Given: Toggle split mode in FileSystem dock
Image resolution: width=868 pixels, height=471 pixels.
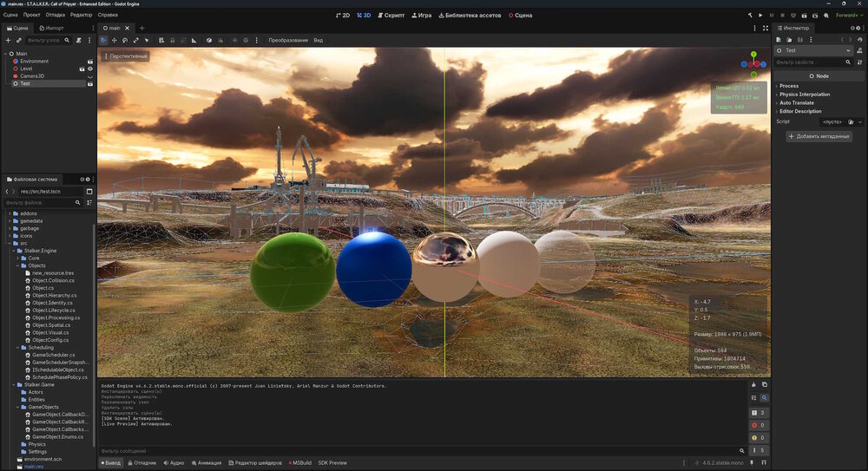Looking at the screenshot, I should 89,192.
